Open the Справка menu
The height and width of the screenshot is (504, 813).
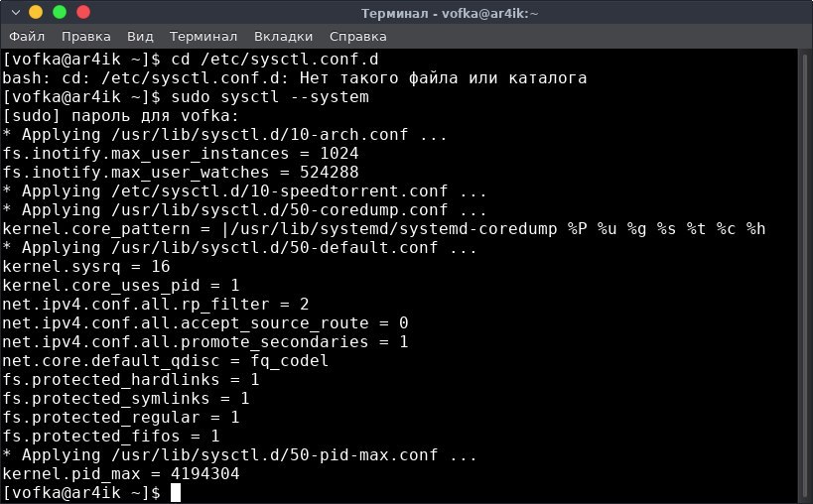tap(357, 37)
